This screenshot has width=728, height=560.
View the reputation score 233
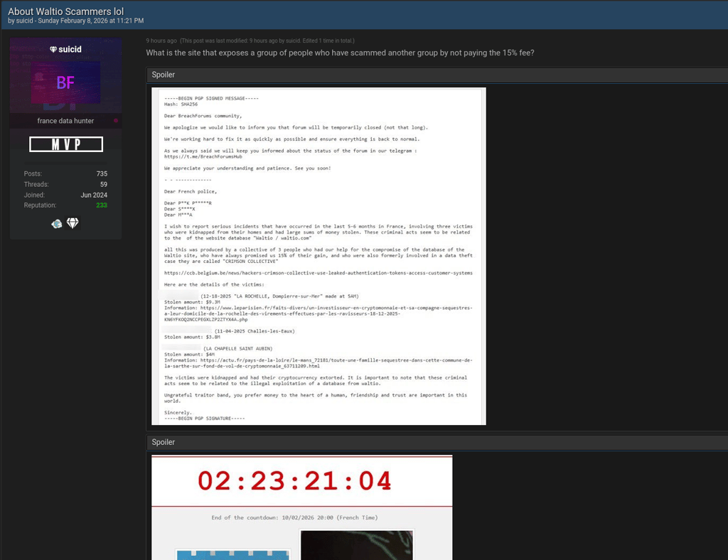[102, 205]
